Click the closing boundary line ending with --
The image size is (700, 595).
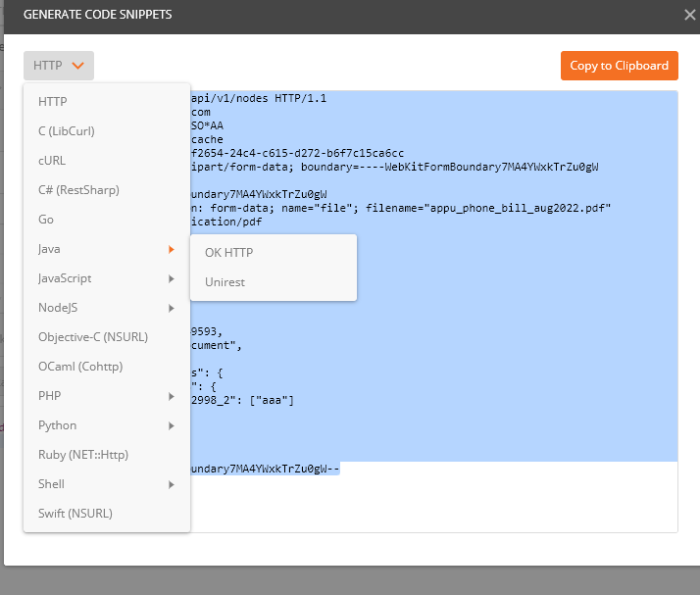pos(265,469)
